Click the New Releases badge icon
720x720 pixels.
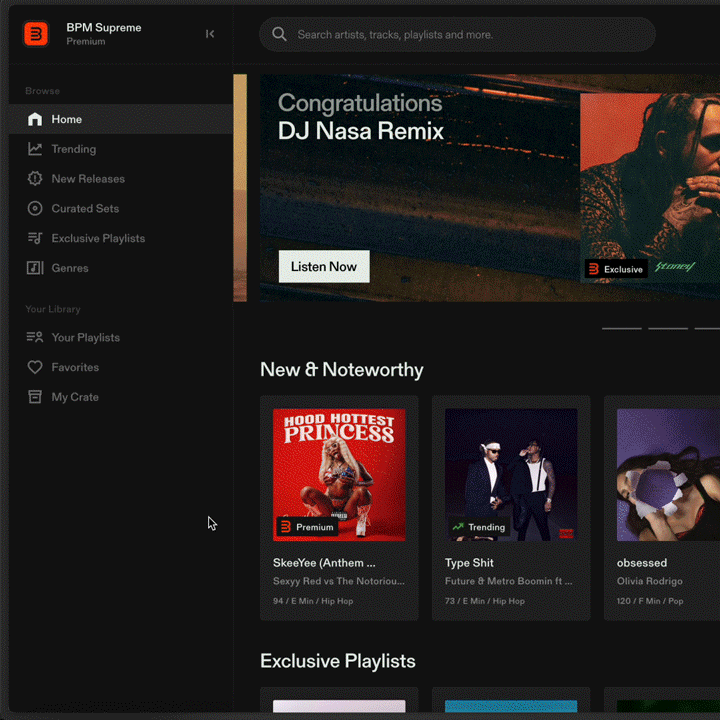click(35, 179)
